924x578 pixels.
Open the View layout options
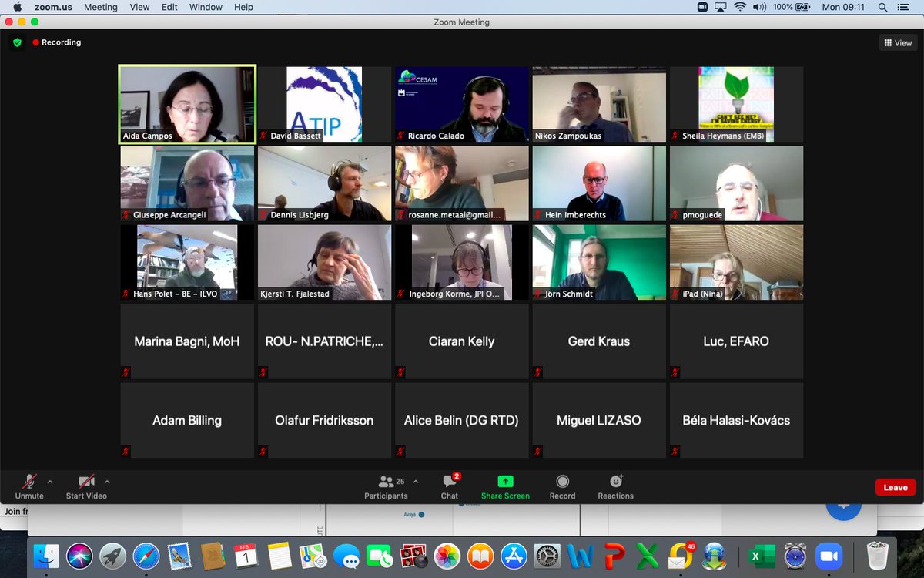coord(898,43)
